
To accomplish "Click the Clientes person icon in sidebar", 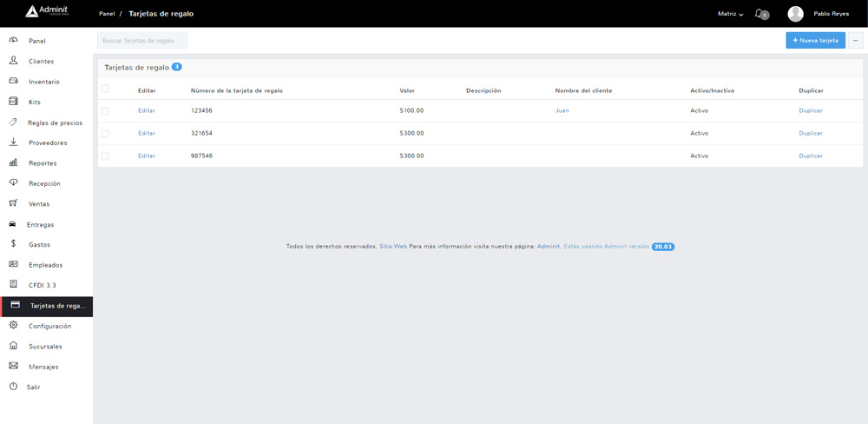I will pyautogui.click(x=13, y=61).
